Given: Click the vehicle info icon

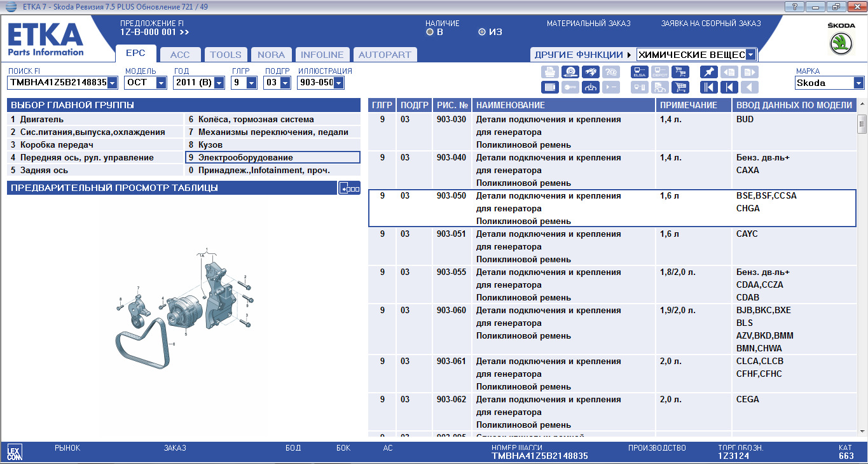Looking at the screenshot, I should coord(591,87).
